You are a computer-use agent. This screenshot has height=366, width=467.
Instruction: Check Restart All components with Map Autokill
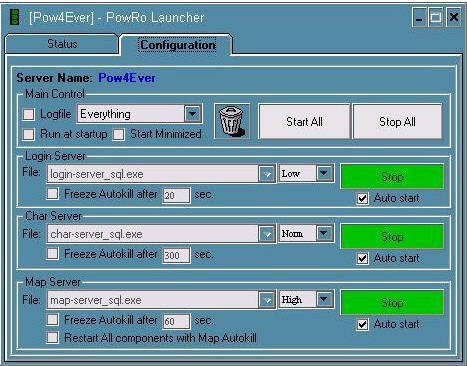pyautogui.click(x=52, y=337)
